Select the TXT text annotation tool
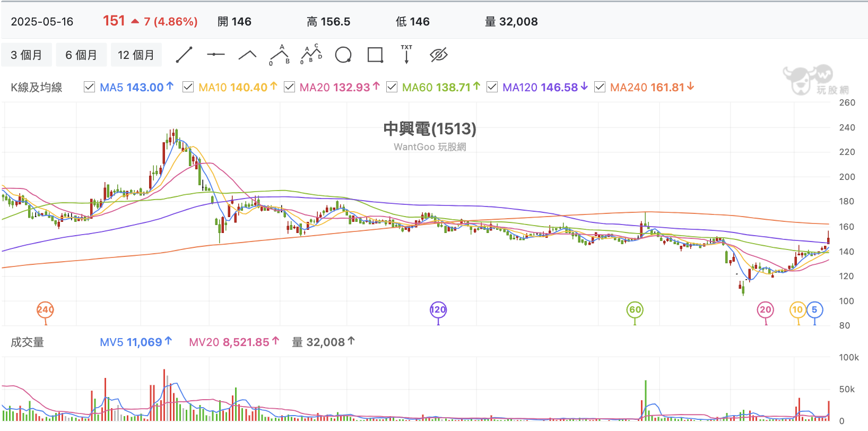The height and width of the screenshot is (431, 868). pyautogui.click(x=406, y=55)
